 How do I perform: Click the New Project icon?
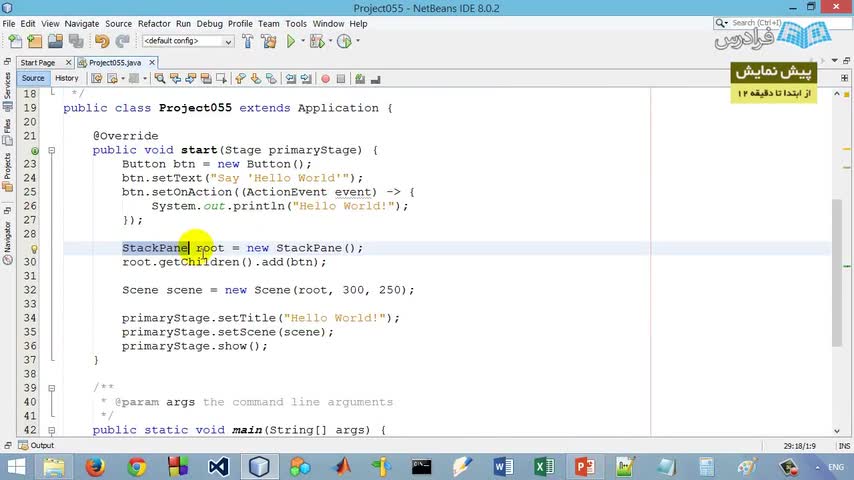click(x=35, y=41)
